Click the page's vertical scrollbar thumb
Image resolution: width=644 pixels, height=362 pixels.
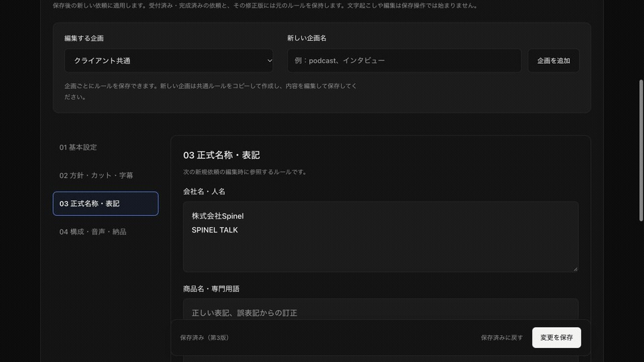click(x=641, y=150)
